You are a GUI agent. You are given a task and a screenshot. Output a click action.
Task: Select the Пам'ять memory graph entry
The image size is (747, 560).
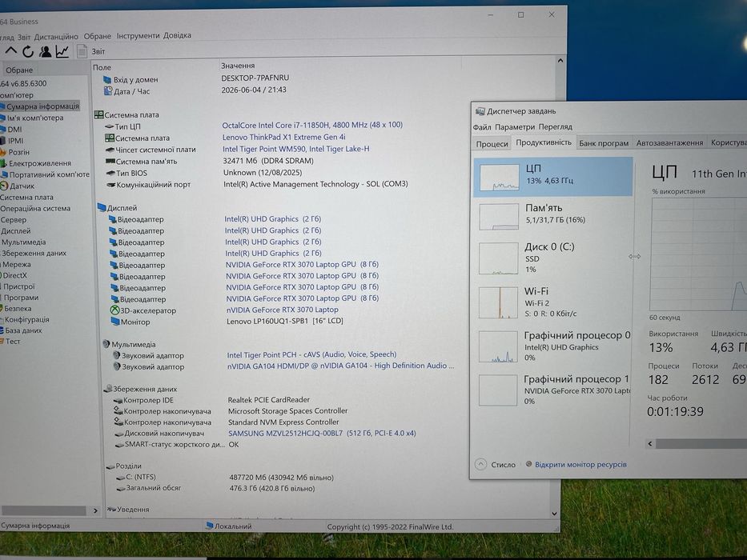click(553, 216)
